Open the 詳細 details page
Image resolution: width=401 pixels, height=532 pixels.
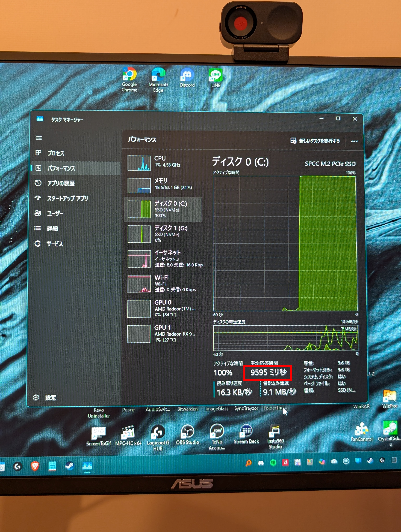point(52,228)
